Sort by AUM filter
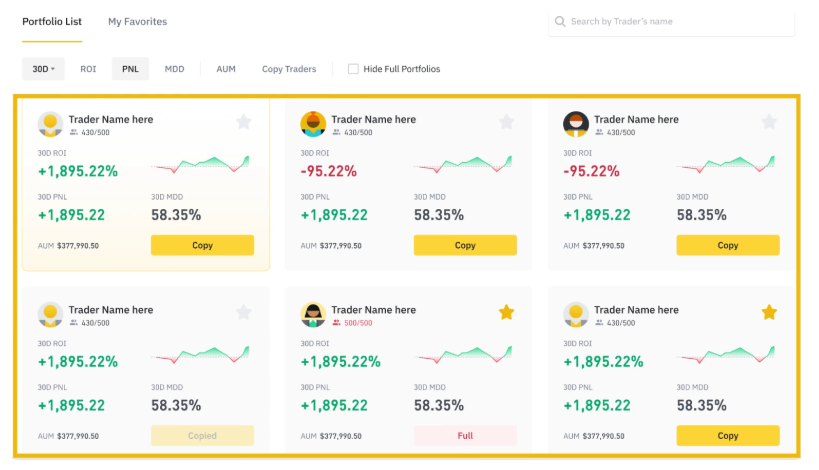 tap(226, 69)
